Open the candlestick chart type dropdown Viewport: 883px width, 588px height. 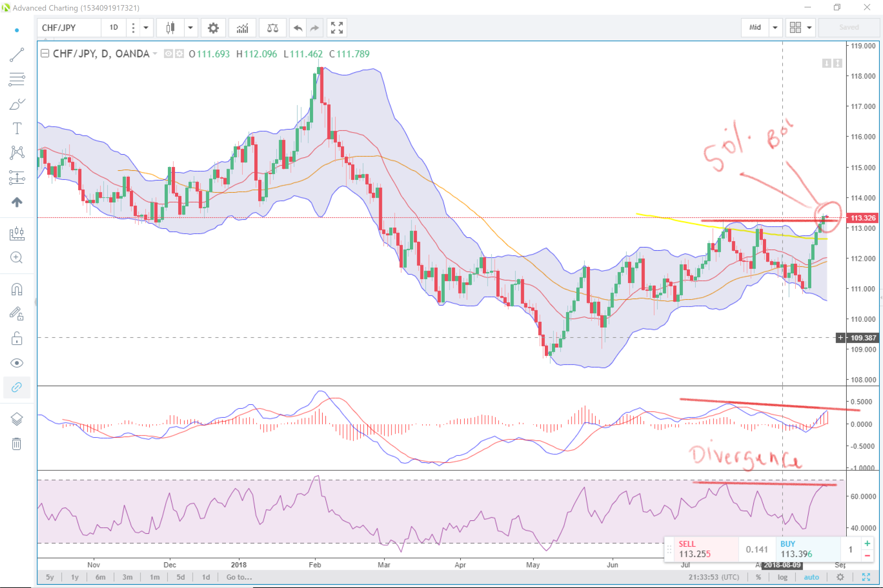[190, 28]
